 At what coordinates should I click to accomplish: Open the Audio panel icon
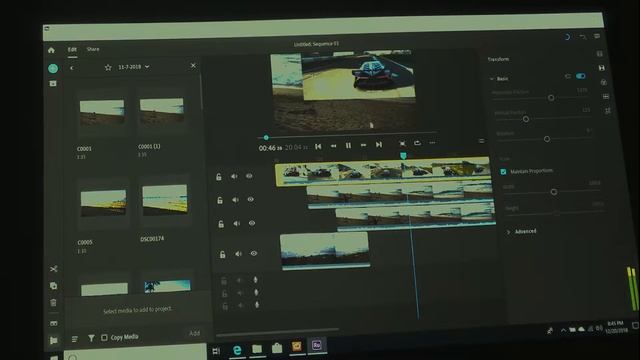[x=606, y=96]
